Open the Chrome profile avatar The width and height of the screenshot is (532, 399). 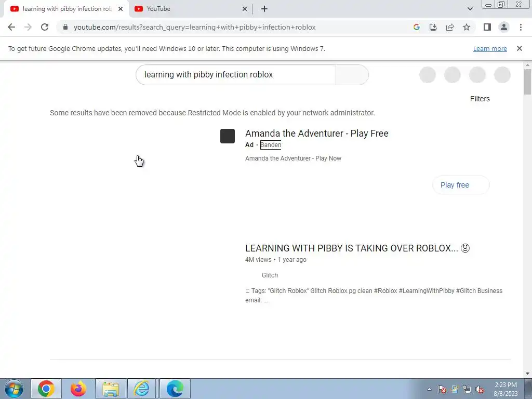[x=504, y=27]
